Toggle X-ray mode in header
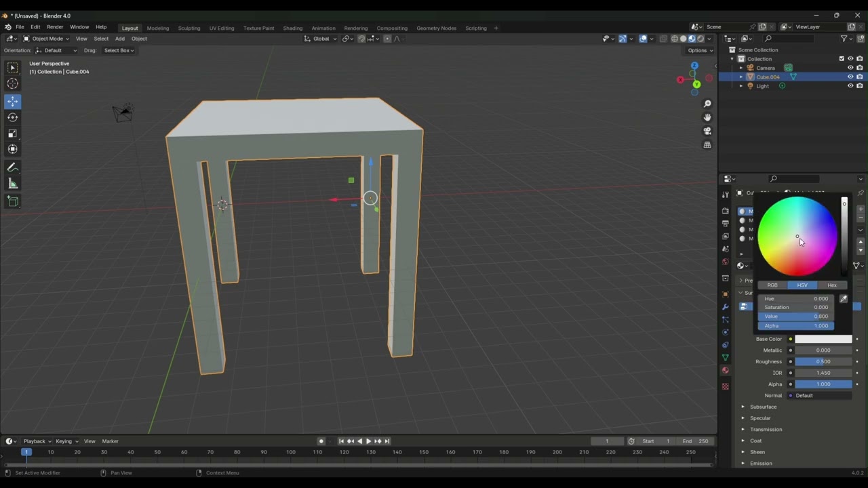Viewport: 868px width, 488px height. 663,39
